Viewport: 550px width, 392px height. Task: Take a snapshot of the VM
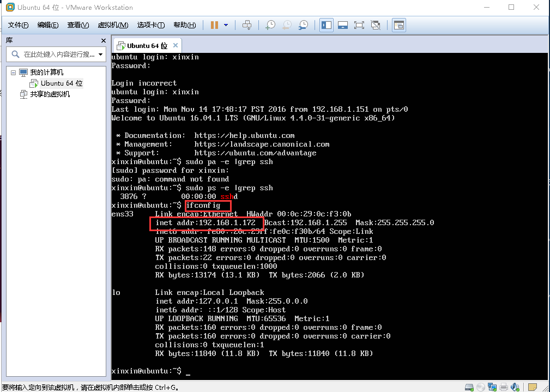click(270, 25)
